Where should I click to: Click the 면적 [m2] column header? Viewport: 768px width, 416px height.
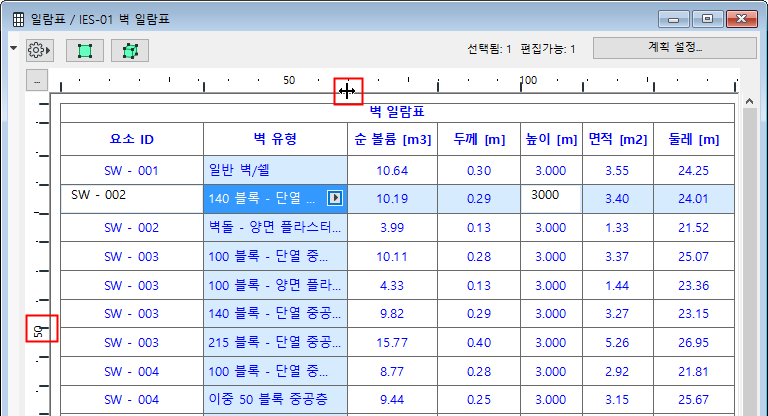click(x=618, y=140)
